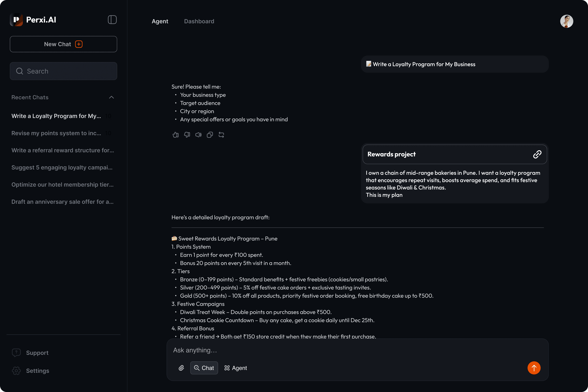Click the search magnifier icon
Viewport: 588px width, 392px height.
tap(19, 71)
